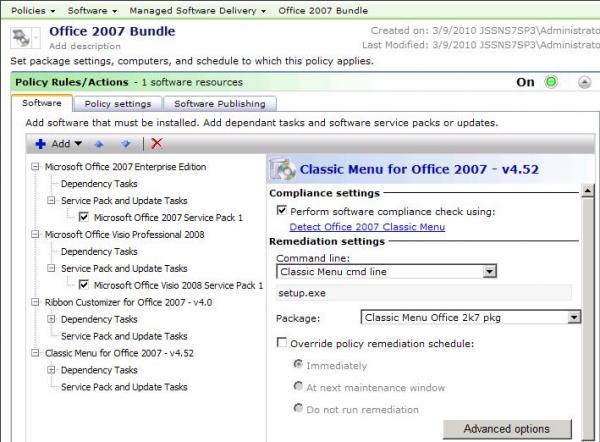Select Ribbon Customizer for Office 2007 item
The height and width of the screenshot is (442, 600).
point(128,302)
